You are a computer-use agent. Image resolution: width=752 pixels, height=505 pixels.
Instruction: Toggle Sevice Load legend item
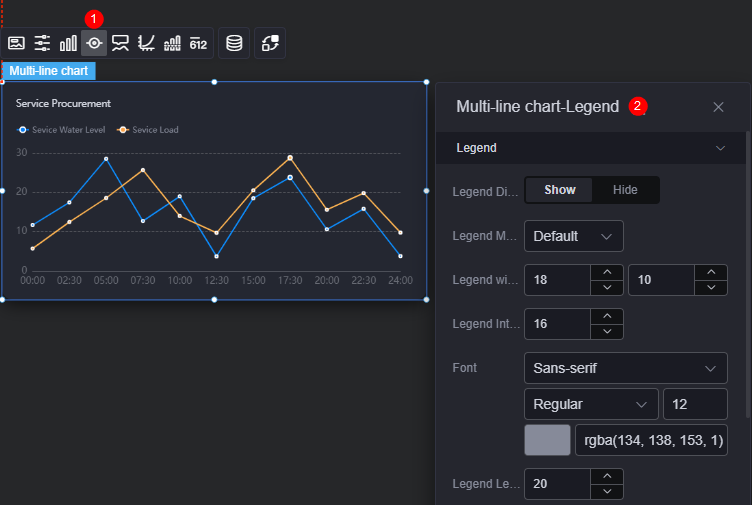(148, 130)
